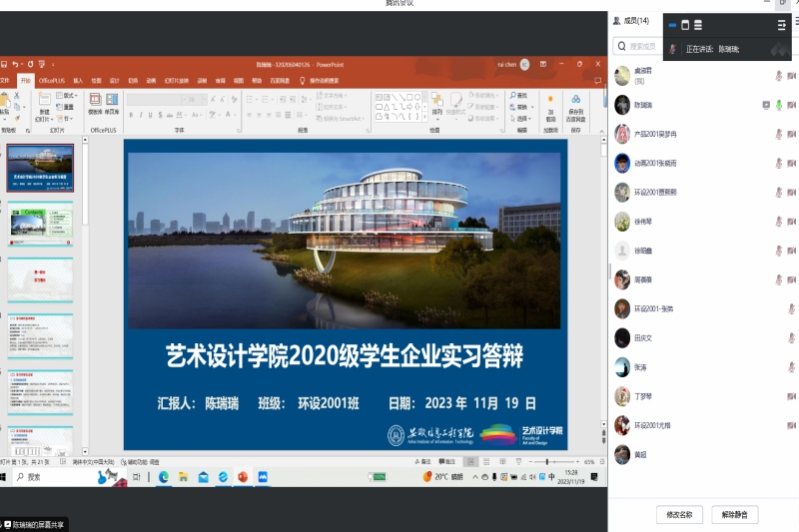Toggle muted mic icon for 徐伟琴

779,222
